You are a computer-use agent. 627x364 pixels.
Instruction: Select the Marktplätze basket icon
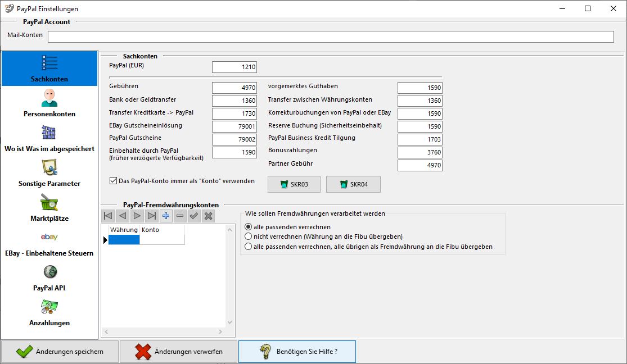[x=49, y=202]
